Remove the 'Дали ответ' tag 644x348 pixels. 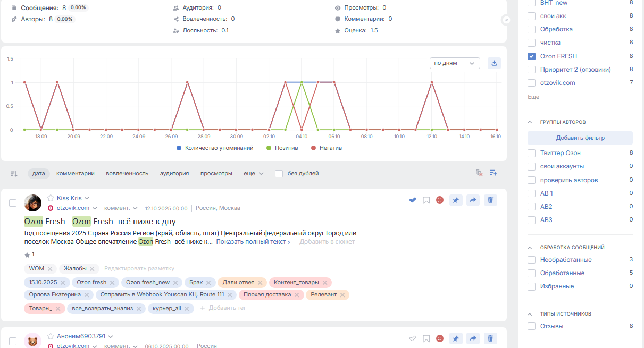click(x=261, y=283)
